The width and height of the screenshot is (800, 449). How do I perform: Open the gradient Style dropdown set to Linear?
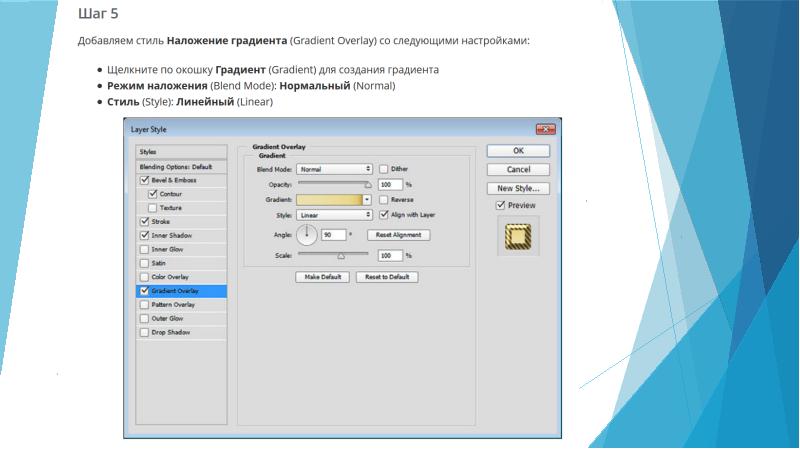coord(334,215)
